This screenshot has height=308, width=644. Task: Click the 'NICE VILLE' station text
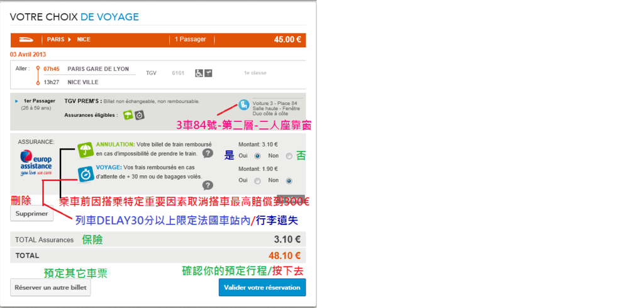point(83,82)
